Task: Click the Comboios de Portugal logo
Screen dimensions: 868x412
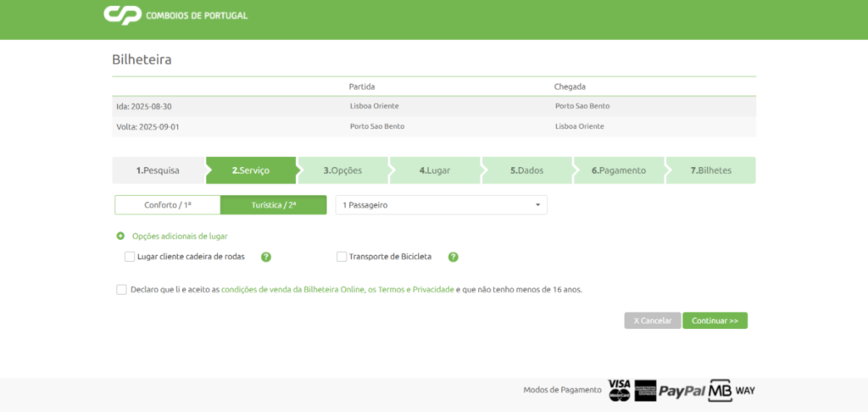Action: click(x=175, y=15)
